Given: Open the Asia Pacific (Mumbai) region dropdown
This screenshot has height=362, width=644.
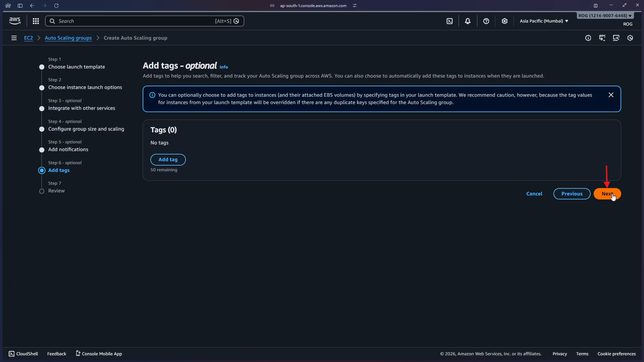Looking at the screenshot, I should pos(543,21).
